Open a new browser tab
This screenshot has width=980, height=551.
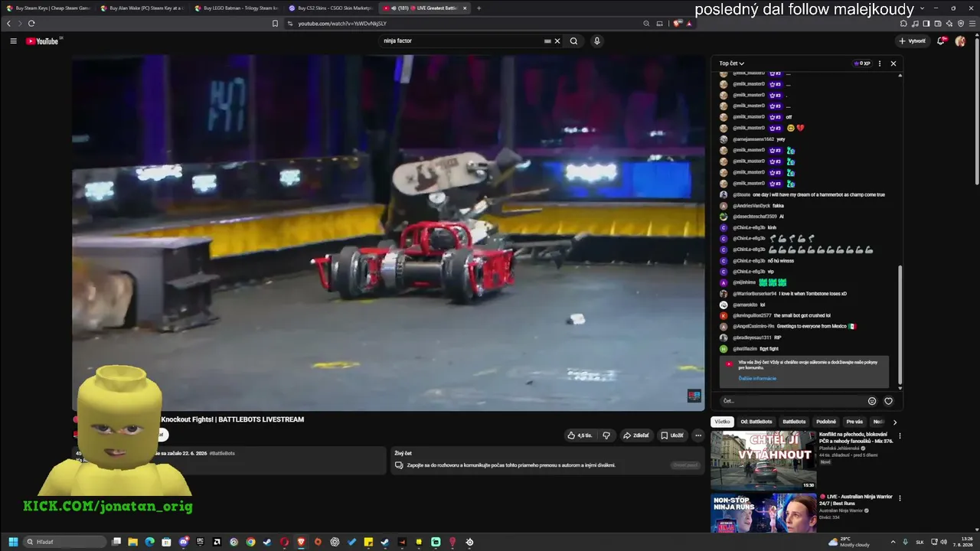pyautogui.click(x=479, y=8)
